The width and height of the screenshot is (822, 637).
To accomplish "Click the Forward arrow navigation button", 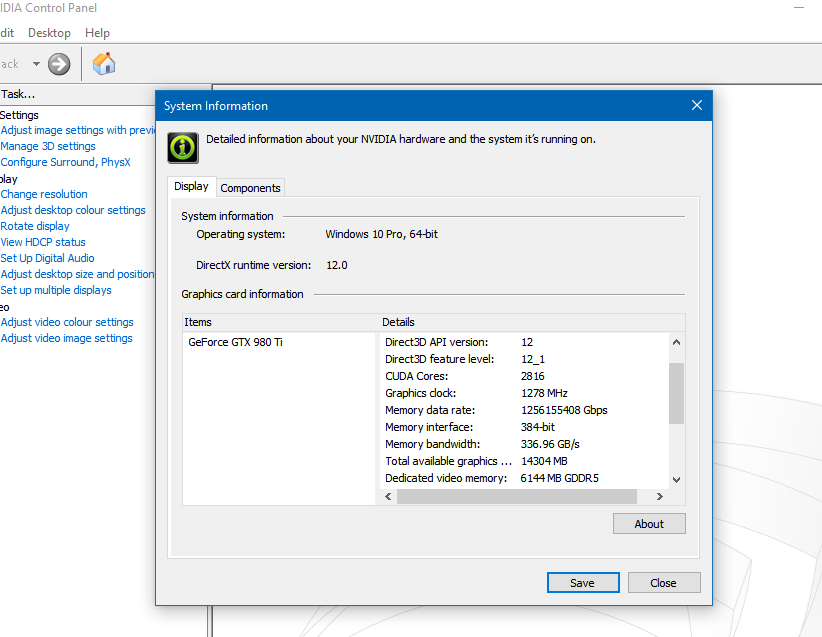I will click(59, 64).
